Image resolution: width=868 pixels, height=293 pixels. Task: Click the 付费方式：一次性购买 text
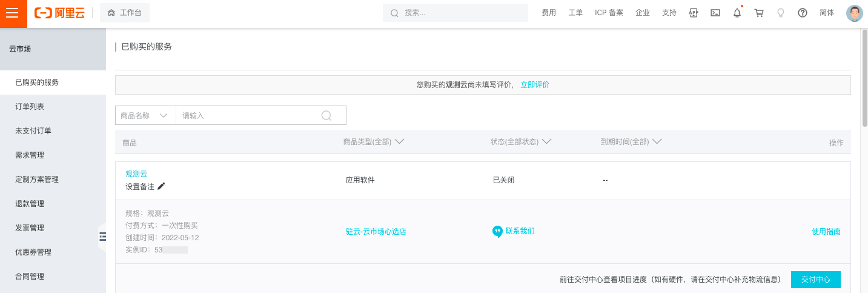coord(162,226)
